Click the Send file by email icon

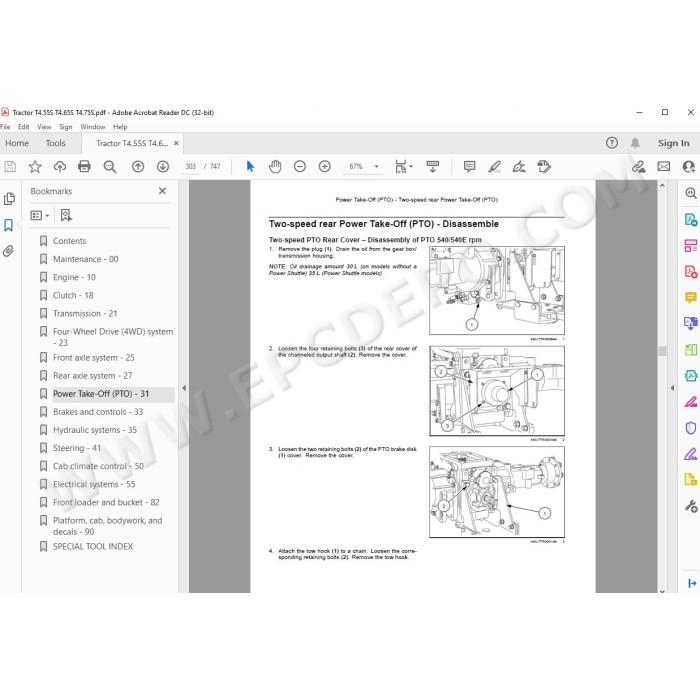click(x=663, y=167)
